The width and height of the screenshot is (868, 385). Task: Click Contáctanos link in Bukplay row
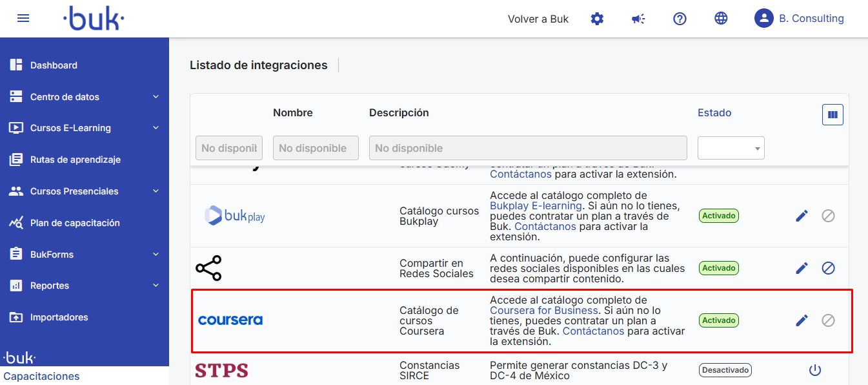(545, 227)
